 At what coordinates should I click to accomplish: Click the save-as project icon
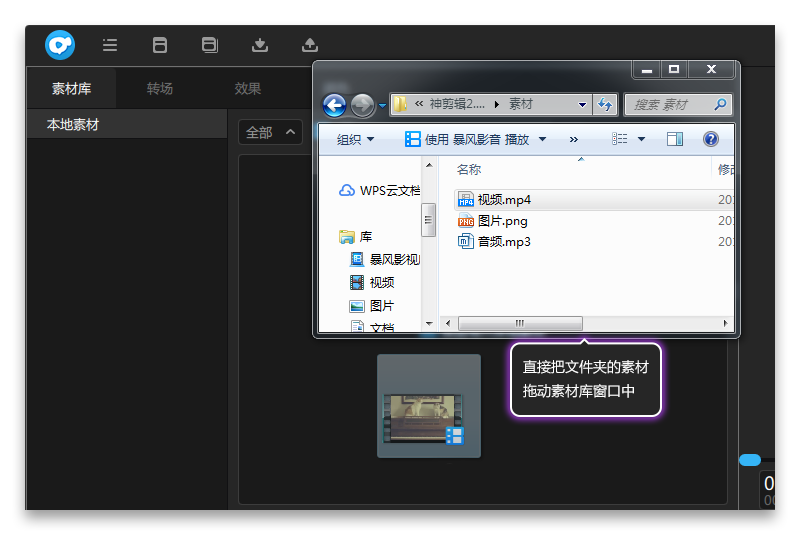point(210,45)
